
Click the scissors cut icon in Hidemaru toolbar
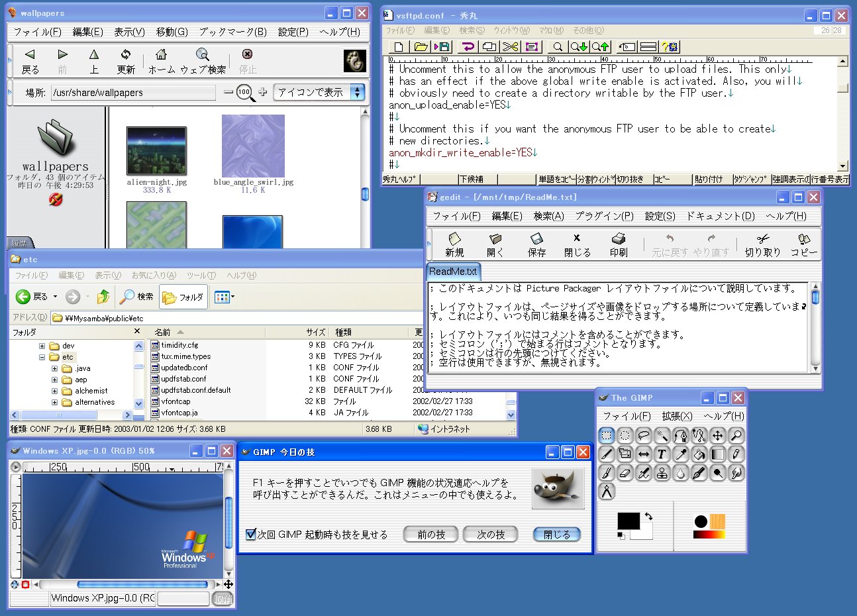(x=510, y=46)
